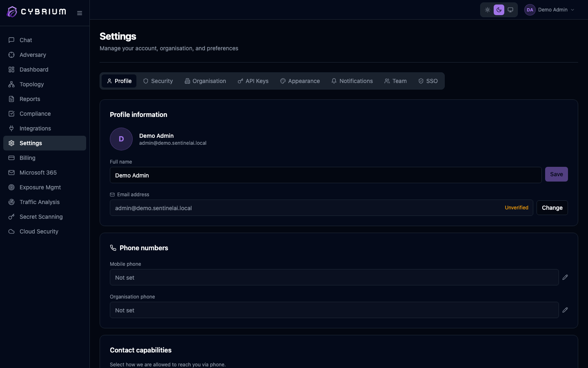The width and height of the screenshot is (588, 368).
Task: Open Reports in sidebar
Action: tap(45, 99)
